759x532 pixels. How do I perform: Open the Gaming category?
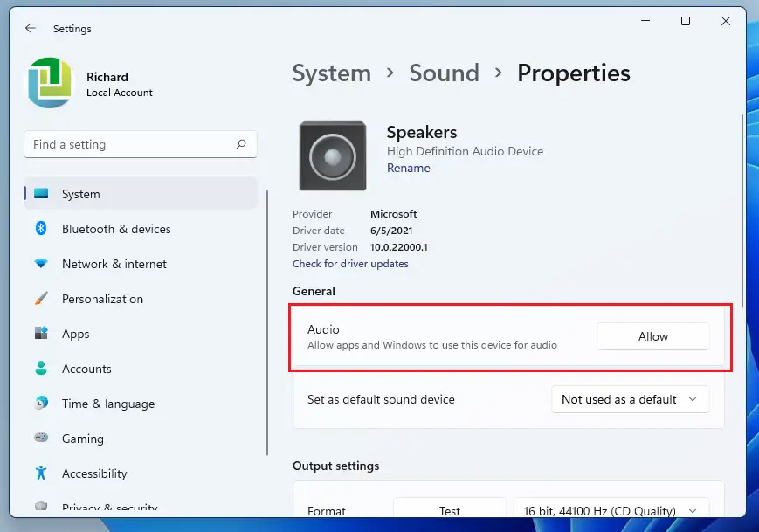[x=141, y=438]
